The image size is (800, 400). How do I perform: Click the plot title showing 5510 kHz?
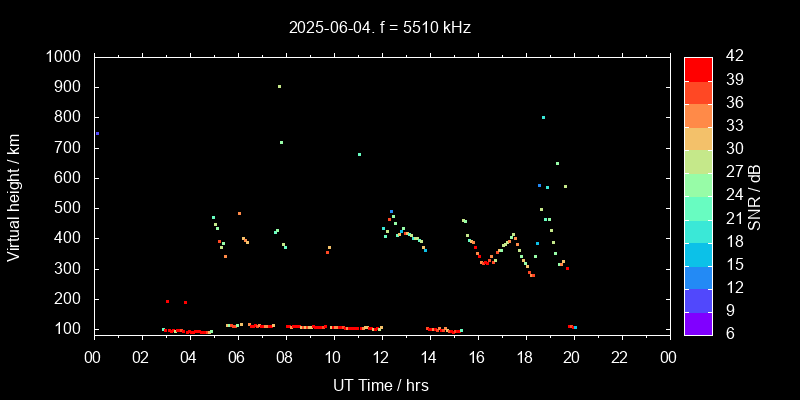point(379,28)
